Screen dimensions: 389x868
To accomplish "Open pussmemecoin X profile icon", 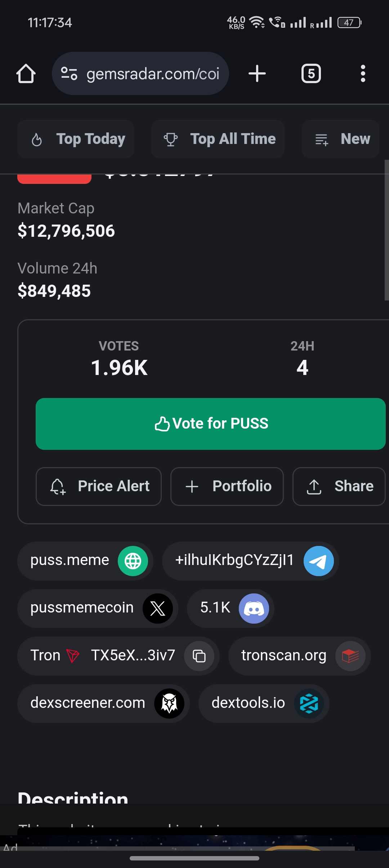I will click(158, 609).
